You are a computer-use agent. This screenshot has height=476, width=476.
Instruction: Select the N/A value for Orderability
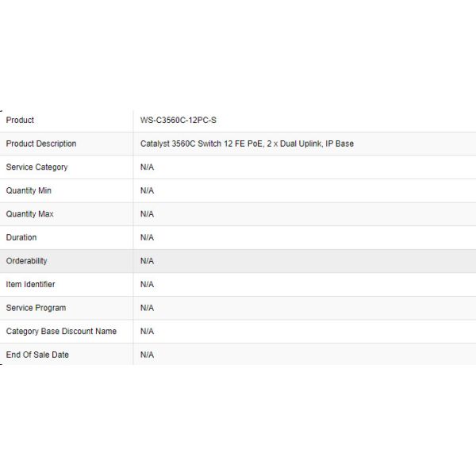(x=147, y=261)
